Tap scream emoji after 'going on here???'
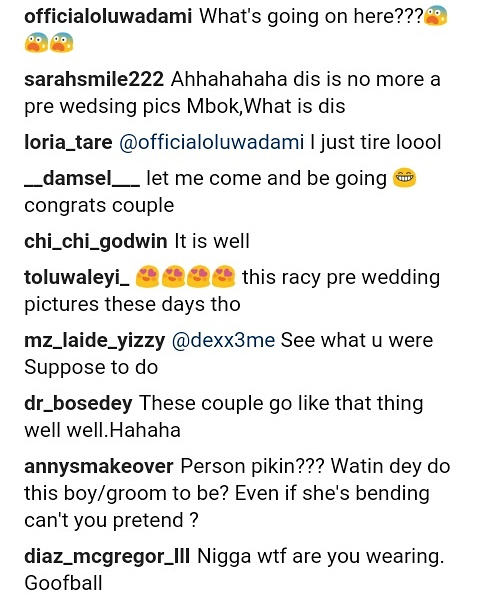Image resolution: width=480 pixels, height=594 pixels. tap(436, 17)
